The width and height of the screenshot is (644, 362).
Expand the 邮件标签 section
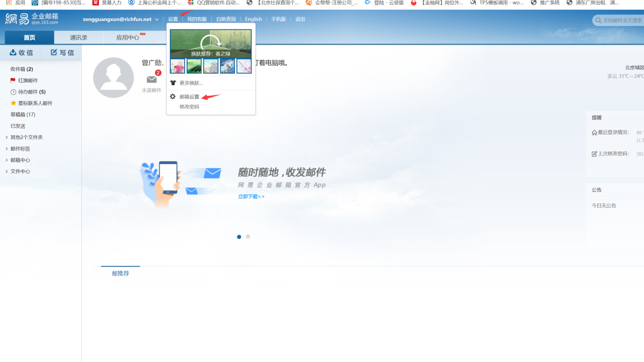(7, 149)
